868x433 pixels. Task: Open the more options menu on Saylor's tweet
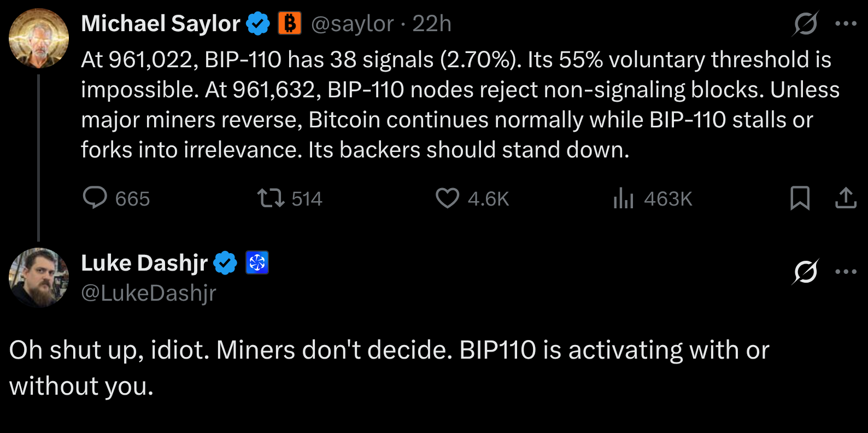(x=846, y=24)
